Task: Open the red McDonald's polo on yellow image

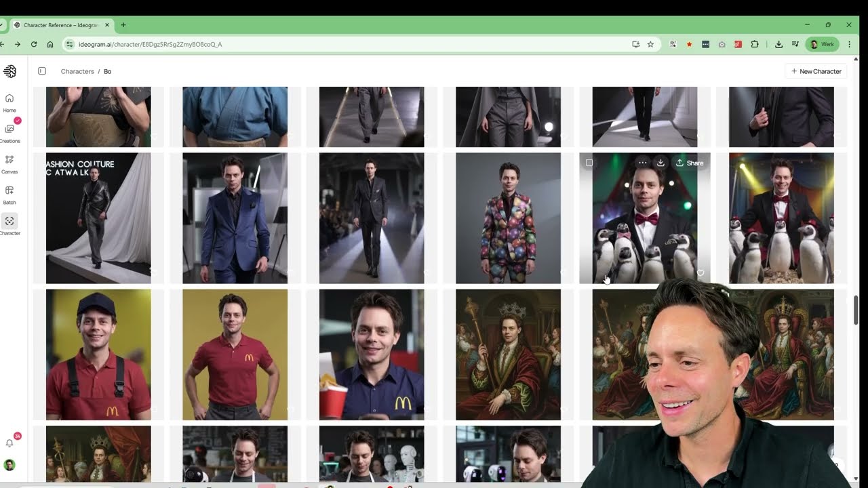Action: tap(235, 354)
